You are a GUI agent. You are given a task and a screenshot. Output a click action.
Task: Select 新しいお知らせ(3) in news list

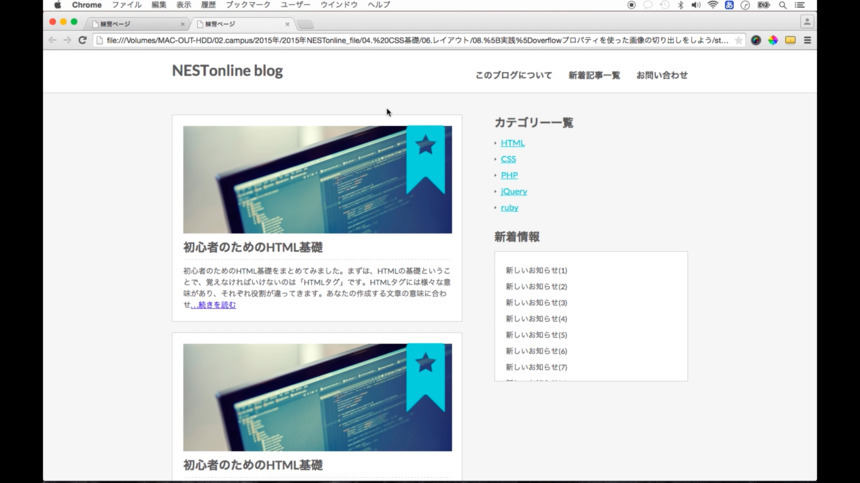click(x=536, y=303)
